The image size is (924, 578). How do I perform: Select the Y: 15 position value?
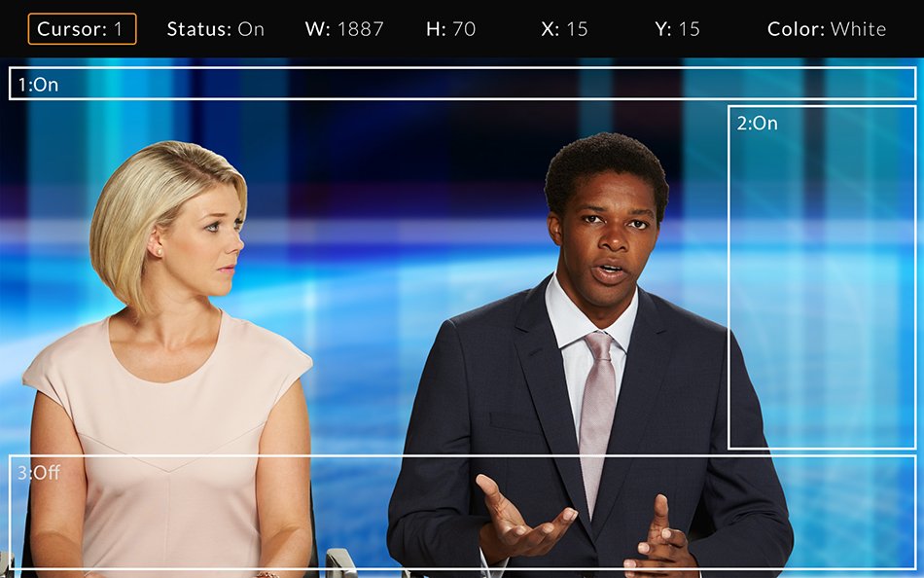(x=677, y=29)
